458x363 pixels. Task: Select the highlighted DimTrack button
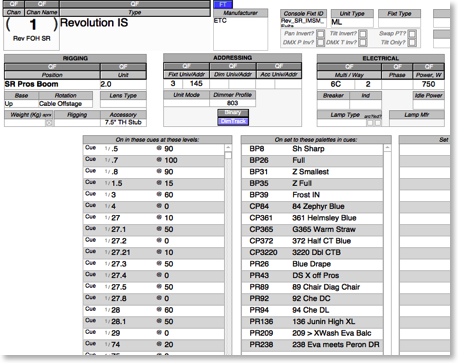click(x=233, y=121)
